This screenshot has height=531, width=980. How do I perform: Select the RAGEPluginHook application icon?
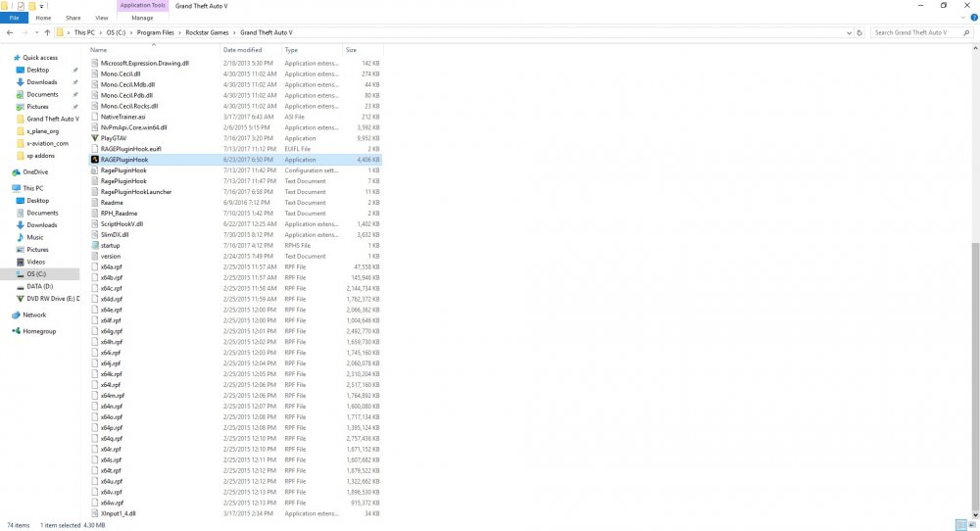95,160
